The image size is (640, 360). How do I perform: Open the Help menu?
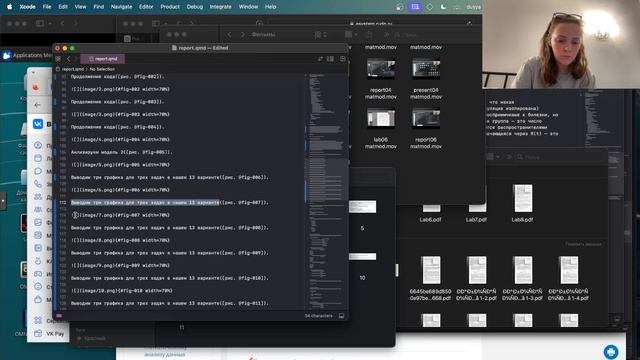click(x=270, y=7)
